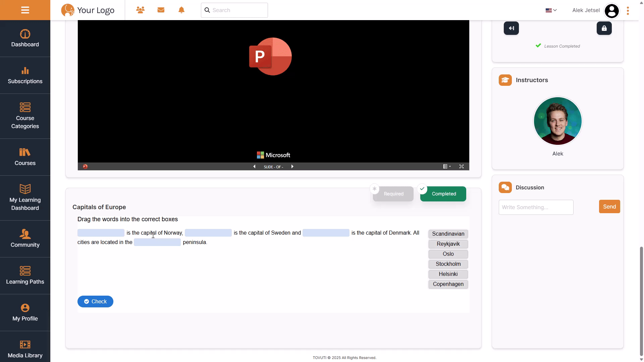Open My Profile in sidebar
This screenshot has width=644, height=362.
coord(25,313)
